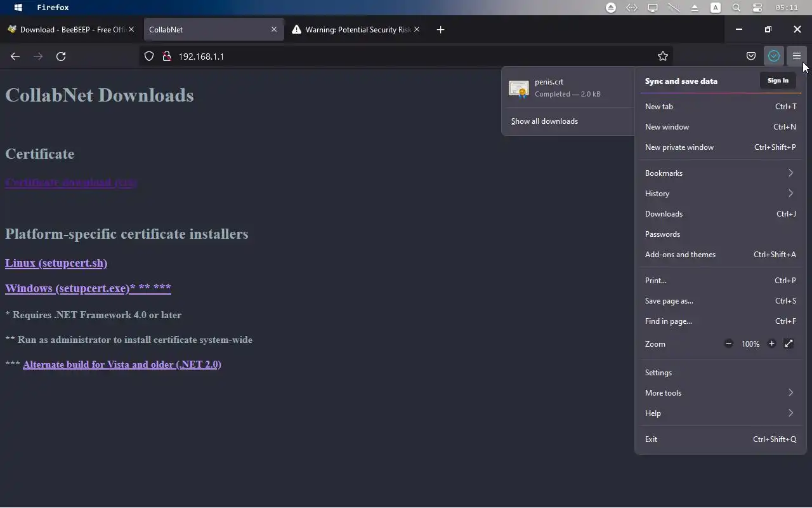Choose Find in page...
This screenshot has width=812, height=508.
pos(721,321)
